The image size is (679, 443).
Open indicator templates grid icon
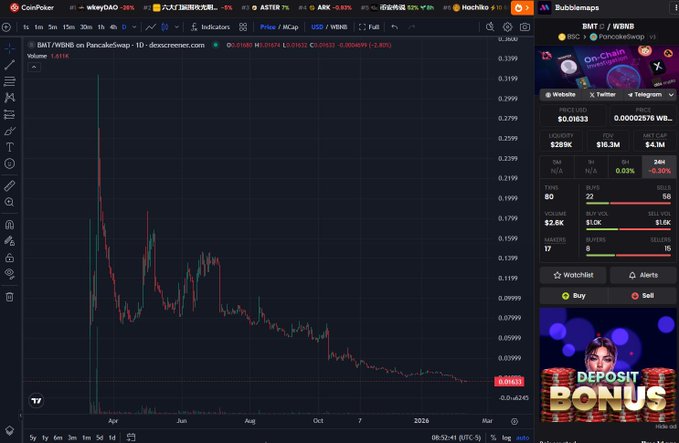[x=243, y=27]
